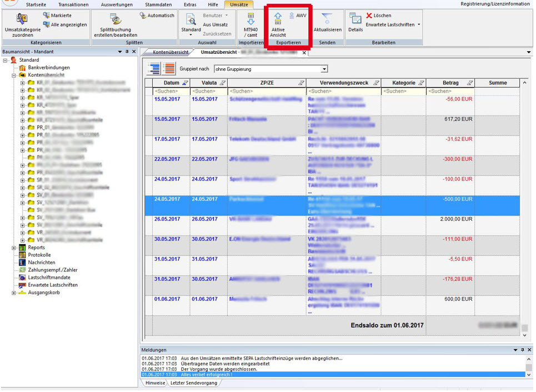Open the Startseite ribbon tab
The height and width of the screenshot is (392, 536).
36,4
